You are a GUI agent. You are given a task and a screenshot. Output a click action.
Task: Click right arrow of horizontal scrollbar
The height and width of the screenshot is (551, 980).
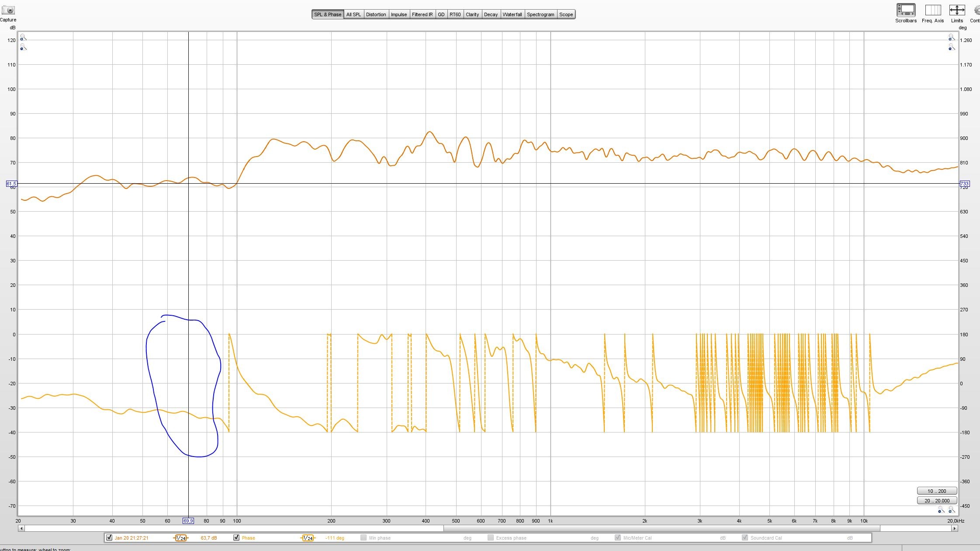955,528
